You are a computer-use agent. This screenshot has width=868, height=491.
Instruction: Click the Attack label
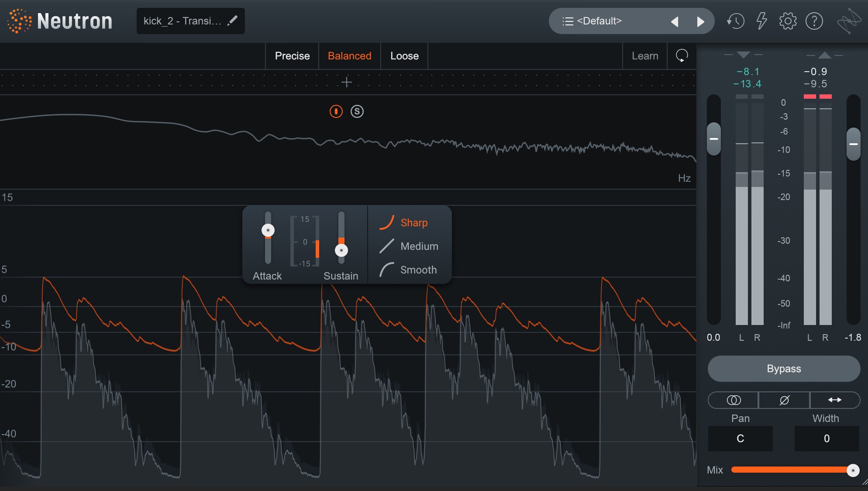tap(267, 276)
